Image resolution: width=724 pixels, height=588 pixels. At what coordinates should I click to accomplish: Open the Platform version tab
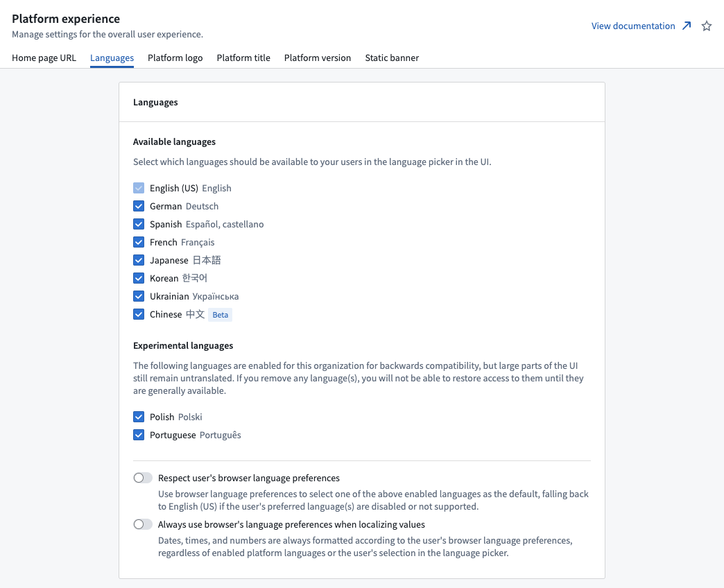tap(318, 58)
